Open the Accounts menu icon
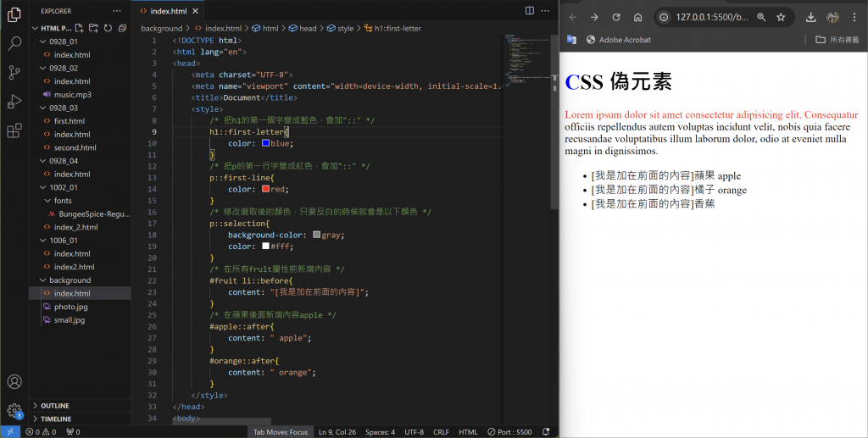 [x=14, y=381]
